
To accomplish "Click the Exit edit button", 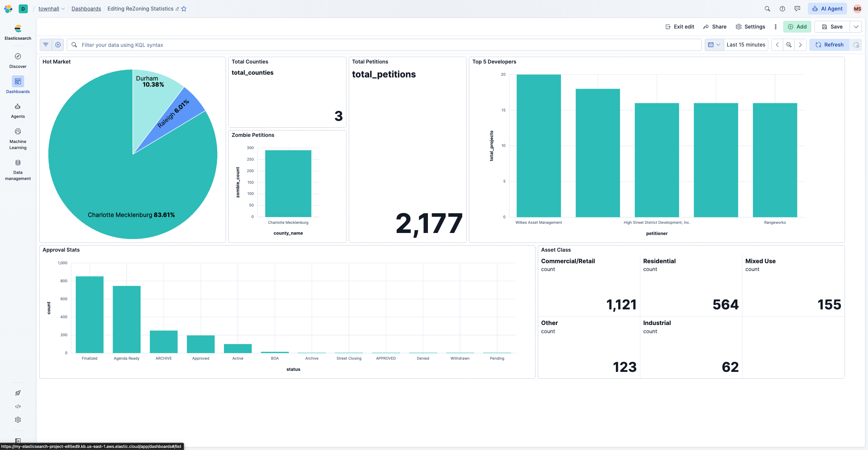I will point(680,27).
